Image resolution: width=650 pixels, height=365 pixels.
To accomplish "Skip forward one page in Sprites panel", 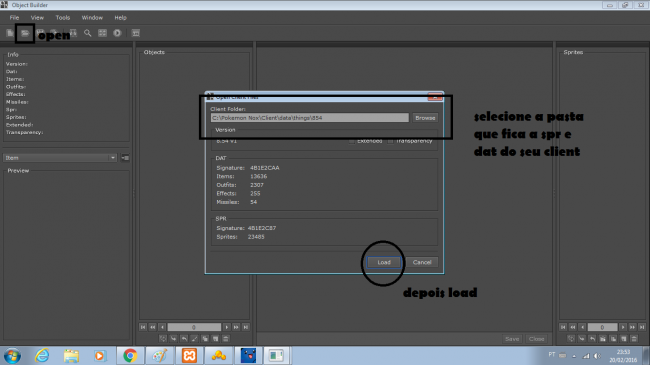I will (632, 327).
